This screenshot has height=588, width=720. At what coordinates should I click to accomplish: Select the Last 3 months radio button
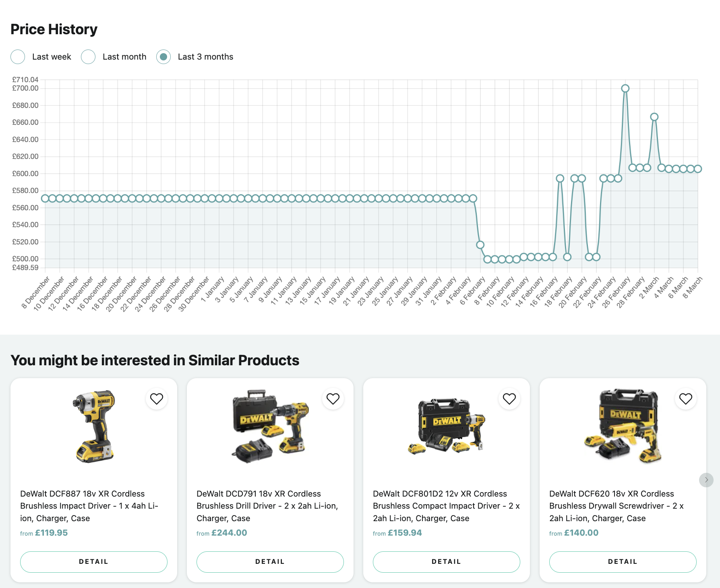coord(163,57)
